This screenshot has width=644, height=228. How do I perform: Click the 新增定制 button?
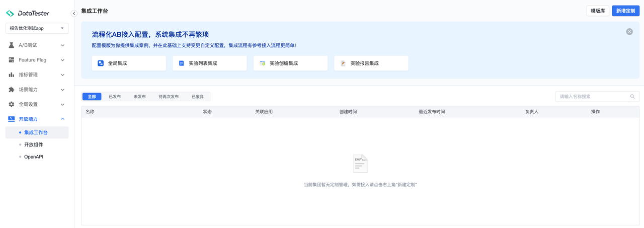point(625,11)
